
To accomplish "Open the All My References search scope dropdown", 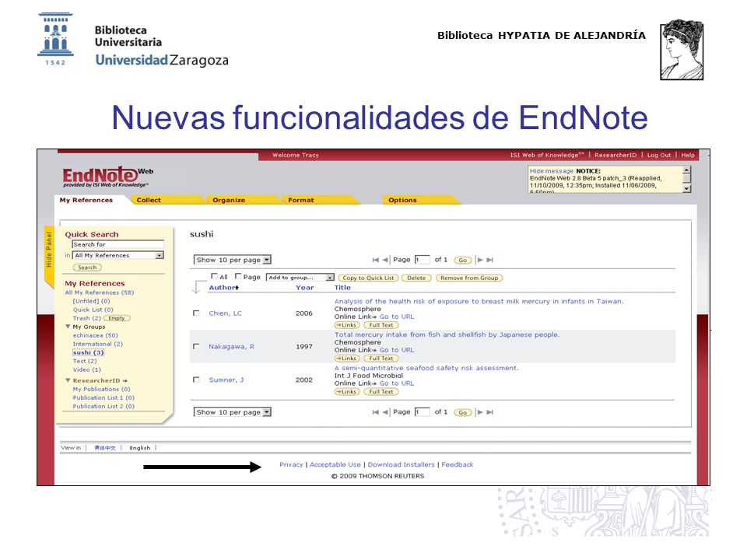I will tap(118, 256).
